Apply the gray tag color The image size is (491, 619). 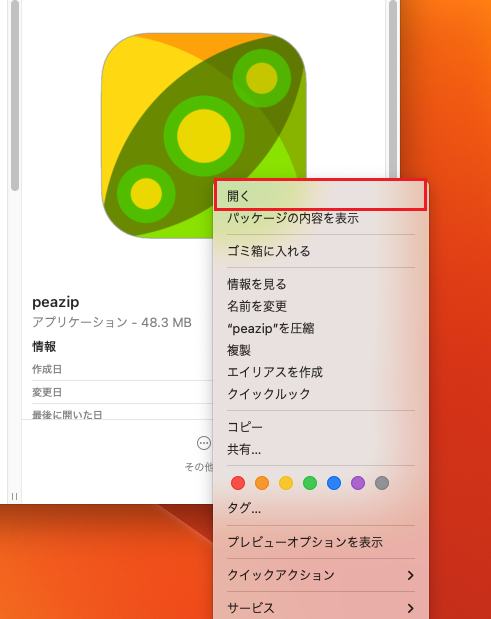click(x=382, y=483)
